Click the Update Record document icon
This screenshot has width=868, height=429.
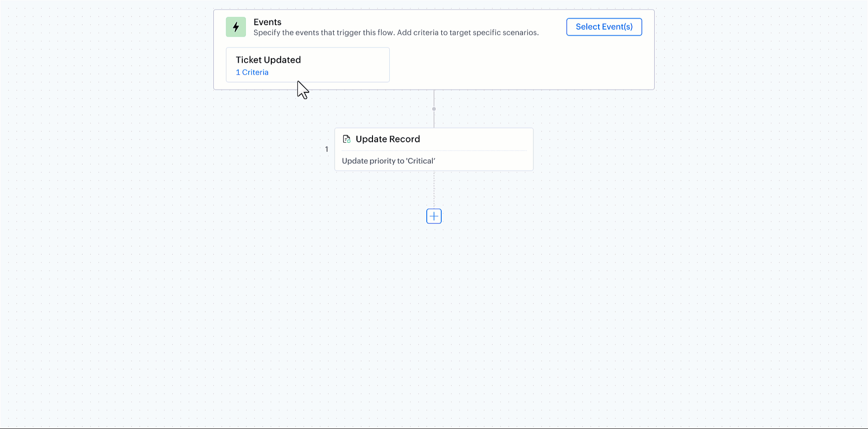point(347,139)
